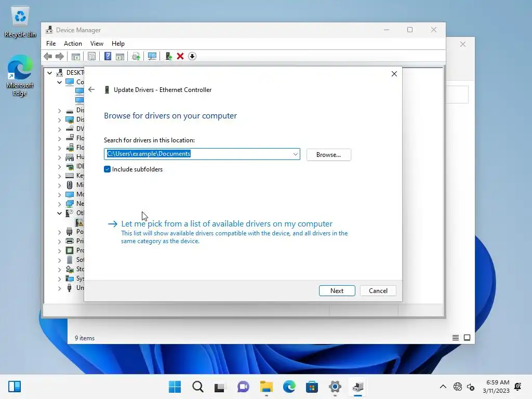Open the File menu

click(51, 44)
